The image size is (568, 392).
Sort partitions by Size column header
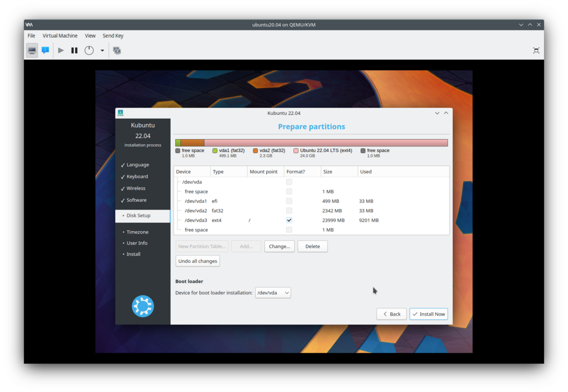tap(339, 172)
